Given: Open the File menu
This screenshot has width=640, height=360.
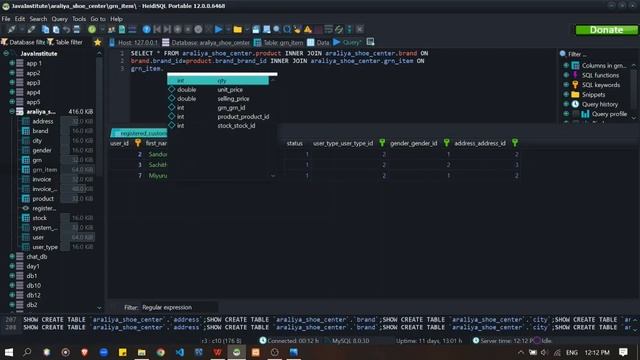Looking at the screenshot, I should (x=6, y=19).
